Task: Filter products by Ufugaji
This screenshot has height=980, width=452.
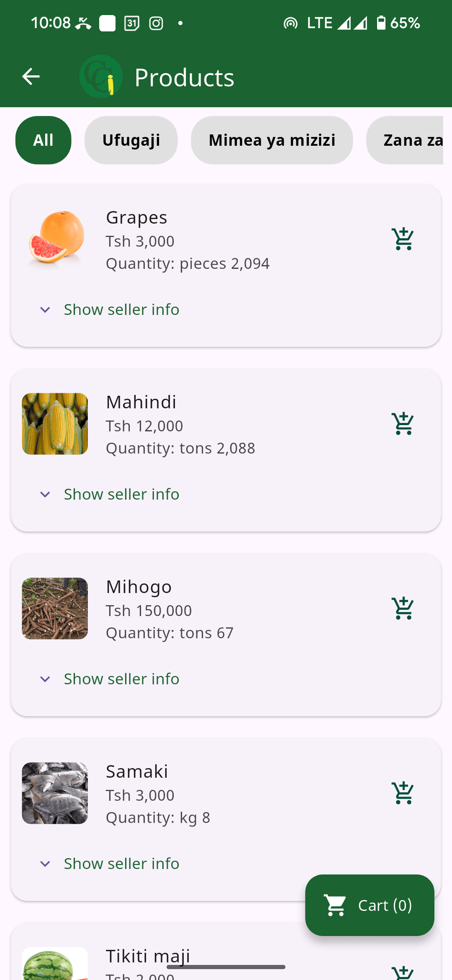Action: coord(131,140)
